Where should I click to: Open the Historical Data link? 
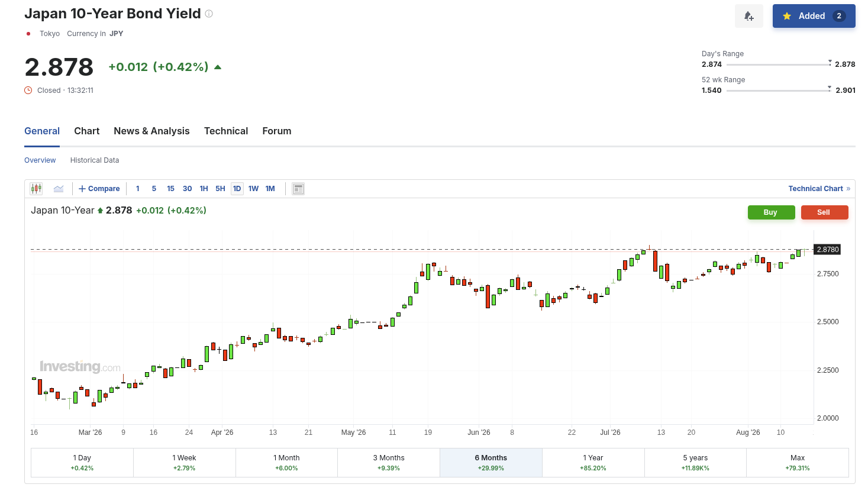click(x=95, y=160)
